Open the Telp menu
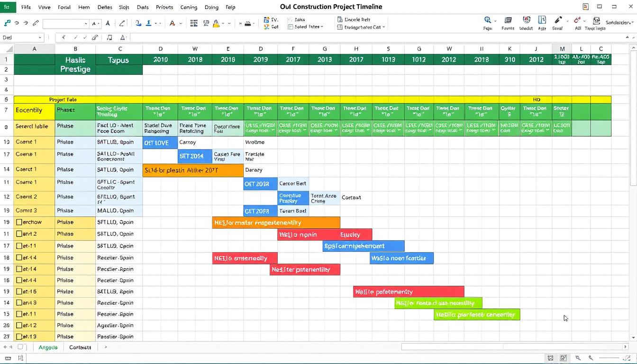 pos(230,7)
